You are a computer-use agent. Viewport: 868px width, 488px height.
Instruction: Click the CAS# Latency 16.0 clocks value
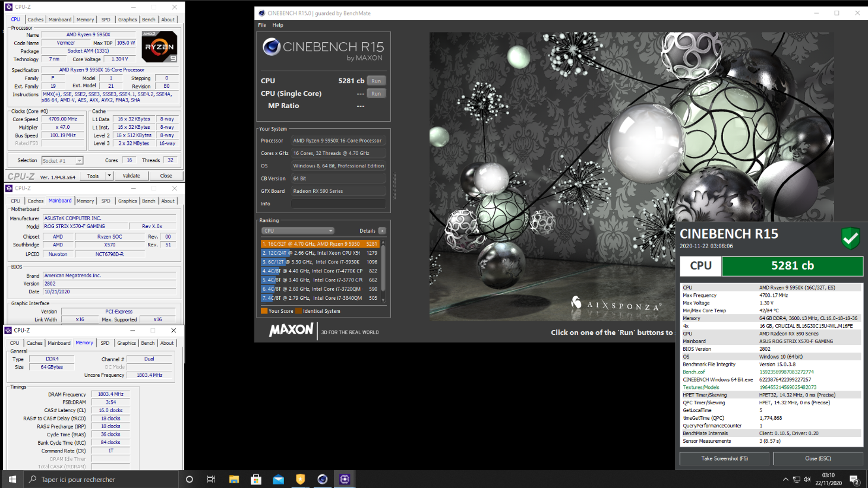pos(111,410)
